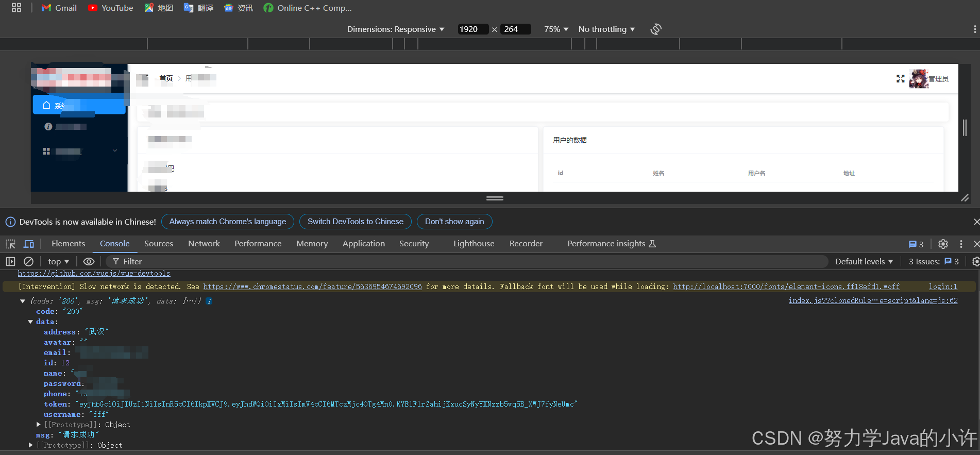The image size is (980, 455).
Task: Open the 地图 maps bookmark
Action: [159, 8]
